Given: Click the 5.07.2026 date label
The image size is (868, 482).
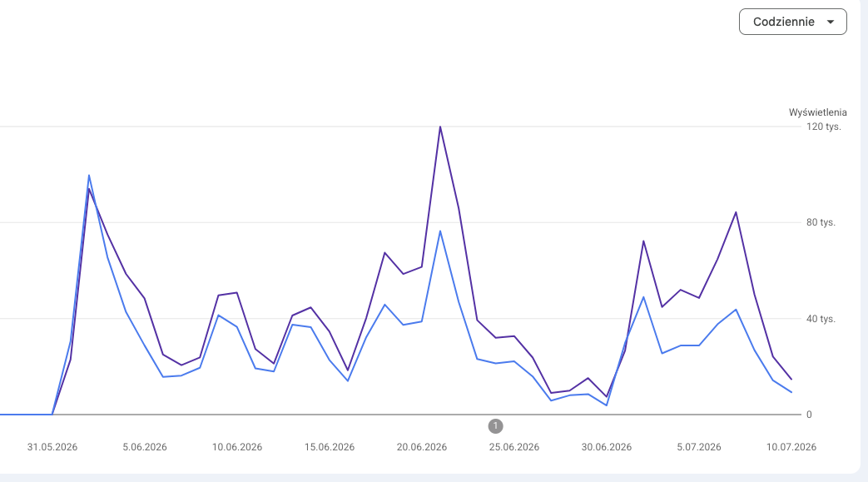Looking at the screenshot, I should point(698,447).
